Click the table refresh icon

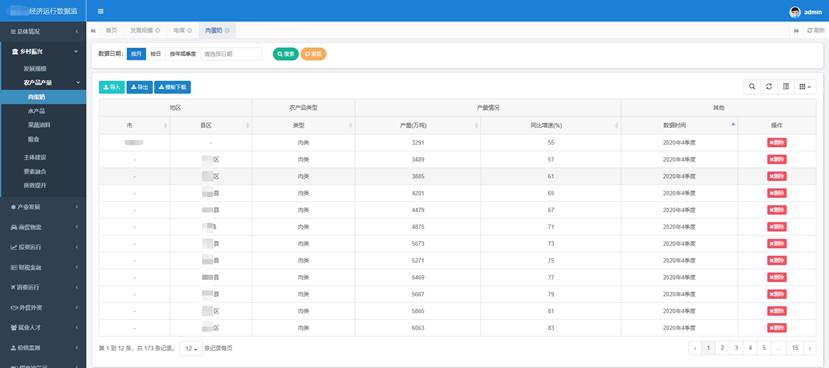[x=769, y=87]
